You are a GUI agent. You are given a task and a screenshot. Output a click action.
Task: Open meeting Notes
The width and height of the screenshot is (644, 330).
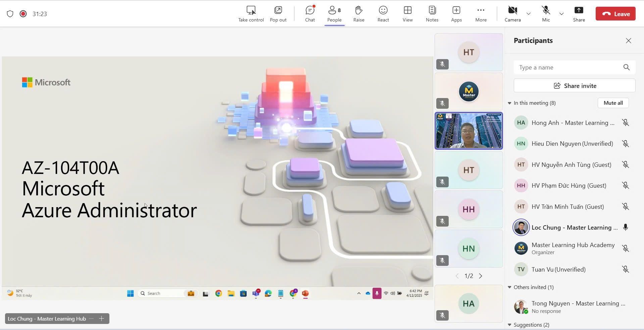(x=432, y=14)
